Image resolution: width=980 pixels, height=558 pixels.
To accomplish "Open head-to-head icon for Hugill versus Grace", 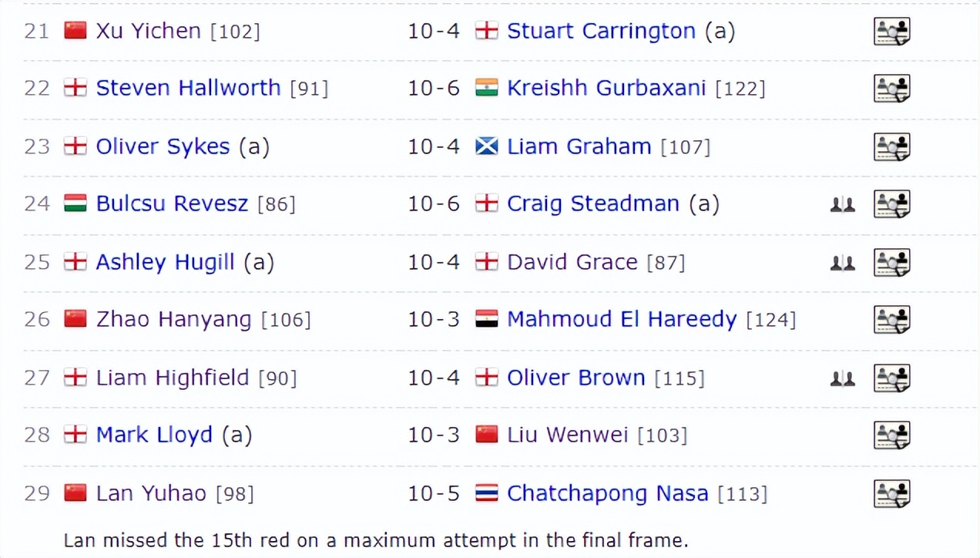I will click(x=842, y=263).
